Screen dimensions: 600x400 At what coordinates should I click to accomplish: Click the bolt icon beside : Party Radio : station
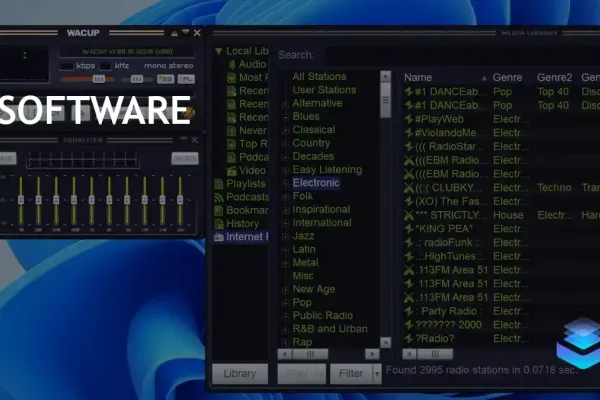click(409, 311)
